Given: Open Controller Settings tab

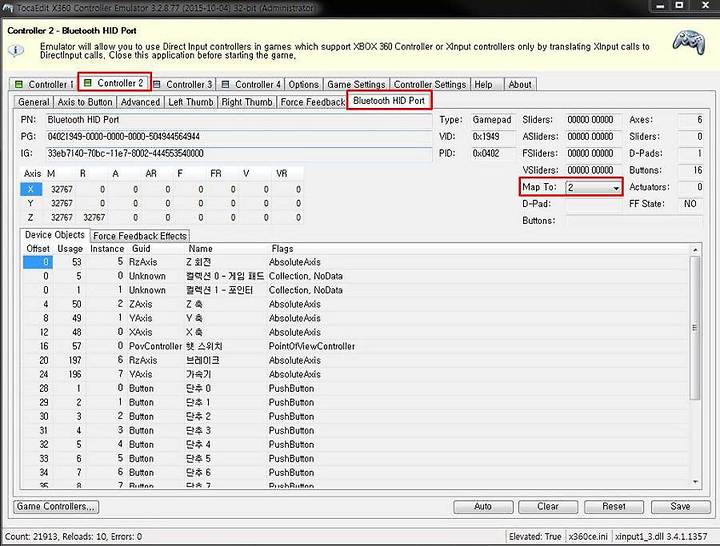Looking at the screenshot, I should 430,84.
